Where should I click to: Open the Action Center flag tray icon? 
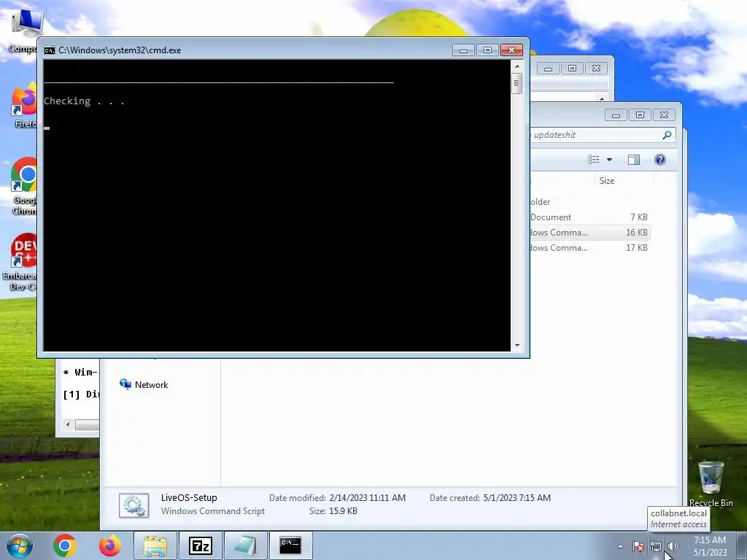tap(638, 546)
